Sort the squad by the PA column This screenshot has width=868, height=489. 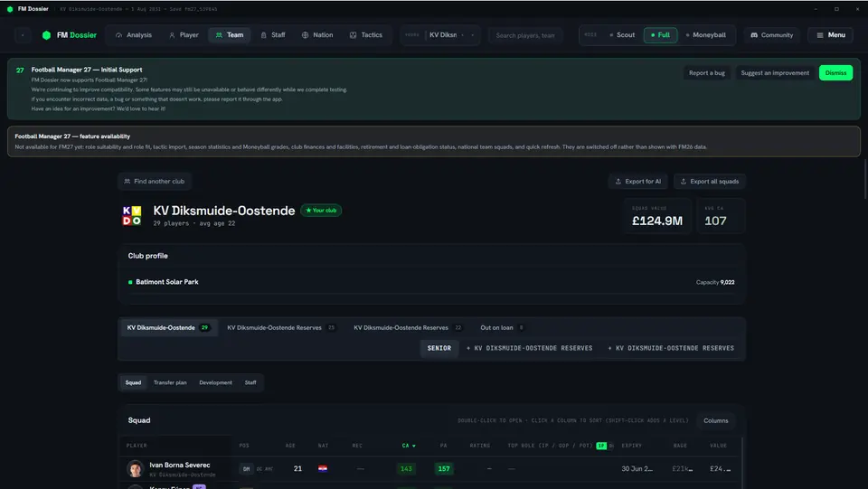click(x=443, y=446)
